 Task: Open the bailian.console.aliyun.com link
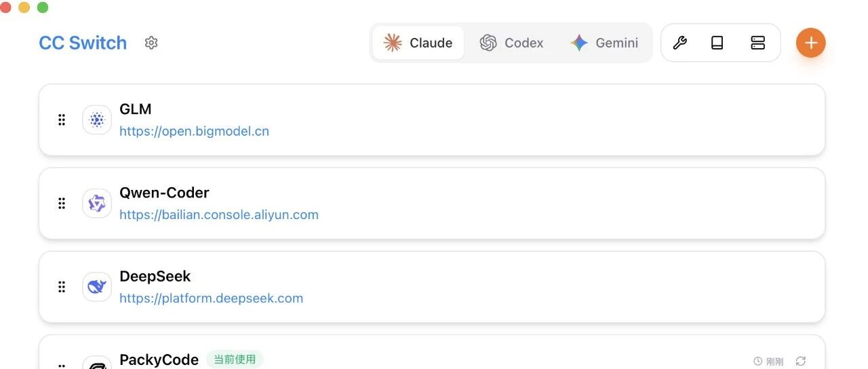point(219,214)
